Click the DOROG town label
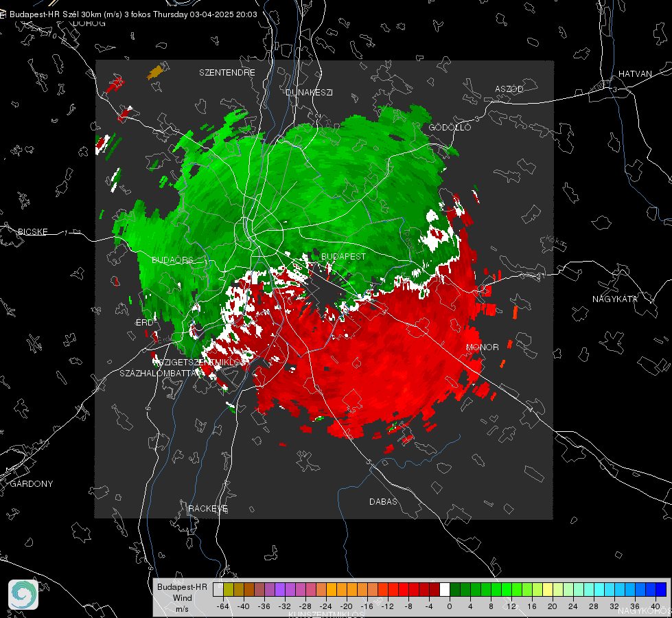The image size is (672, 618). point(89,23)
